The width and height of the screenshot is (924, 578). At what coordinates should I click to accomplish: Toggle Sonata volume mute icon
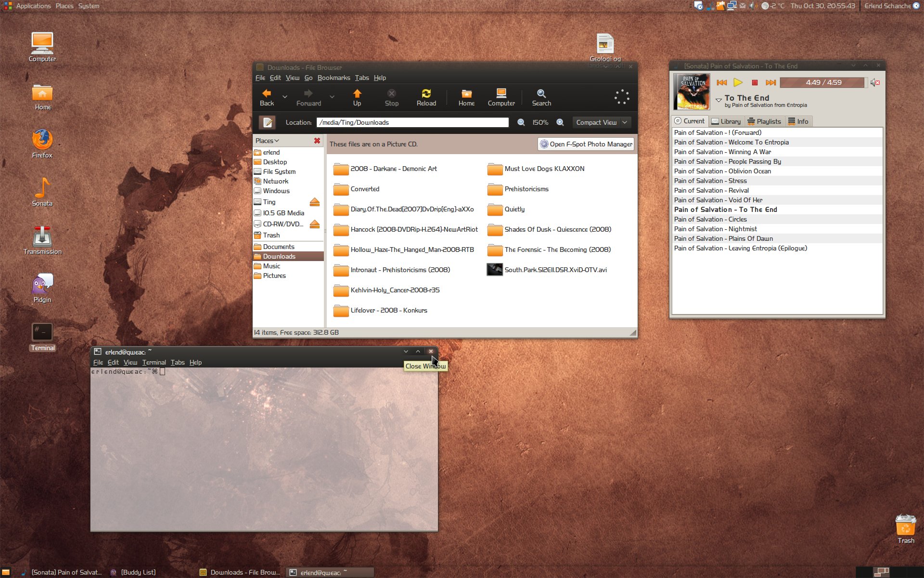pyautogui.click(x=875, y=83)
